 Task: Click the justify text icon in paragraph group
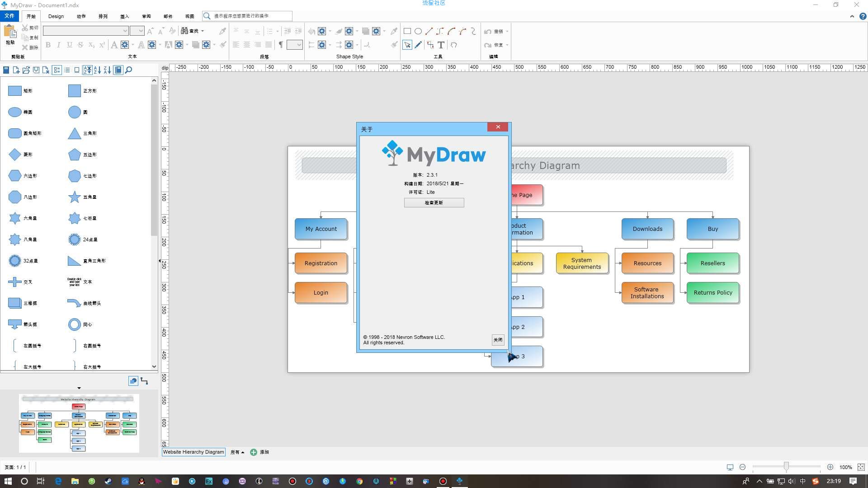tap(269, 45)
